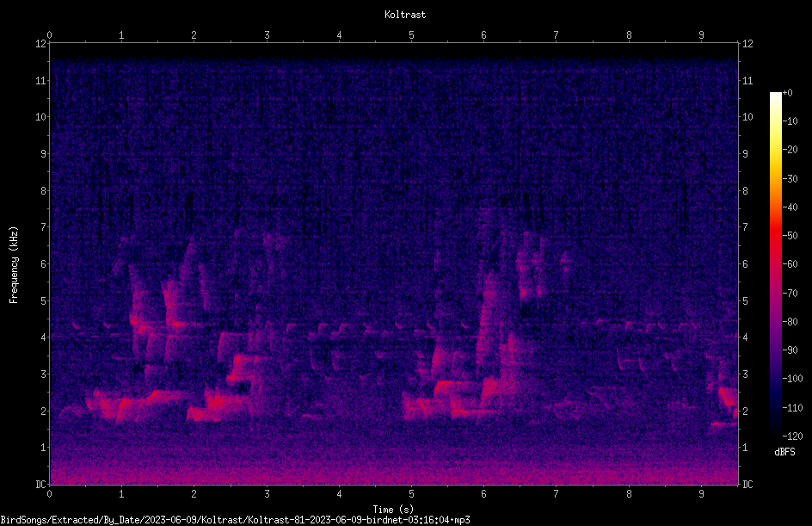Select the Frequency (kHz) axis label

[14, 265]
